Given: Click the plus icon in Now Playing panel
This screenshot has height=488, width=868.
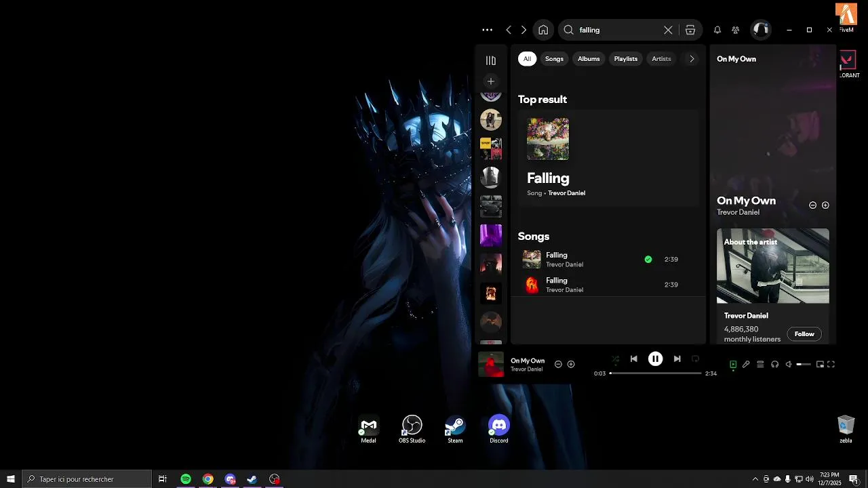Looking at the screenshot, I should 825,205.
